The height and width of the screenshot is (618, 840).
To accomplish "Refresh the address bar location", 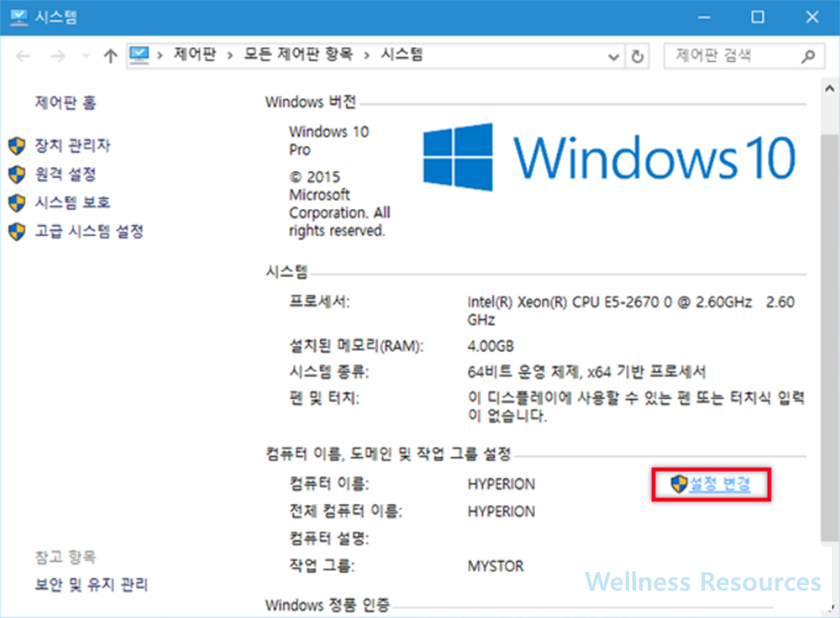I will tap(637, 57).
